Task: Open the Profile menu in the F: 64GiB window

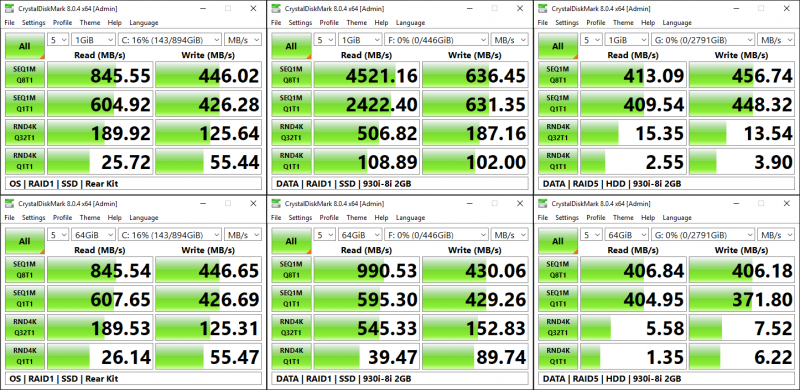Action: (x=329, y=217)
